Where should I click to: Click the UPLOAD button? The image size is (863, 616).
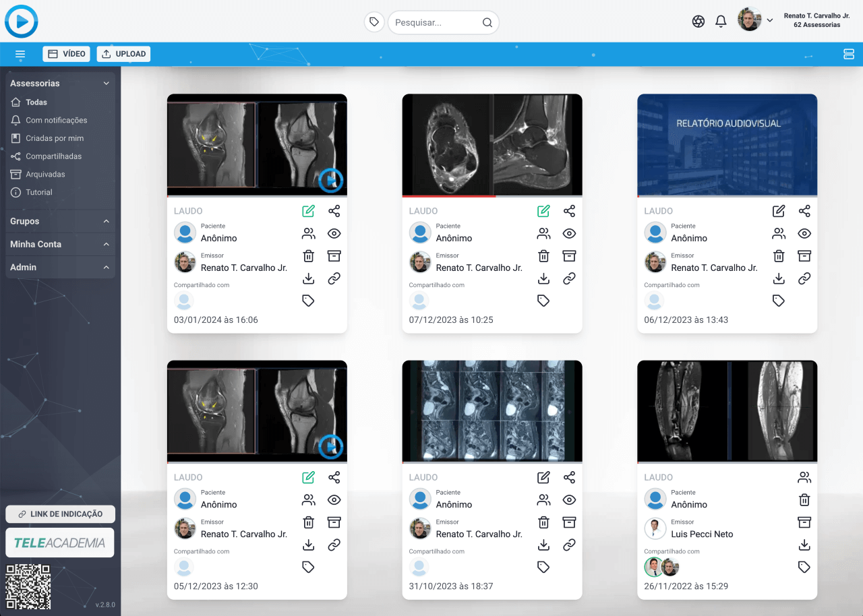tap(123, 54)
